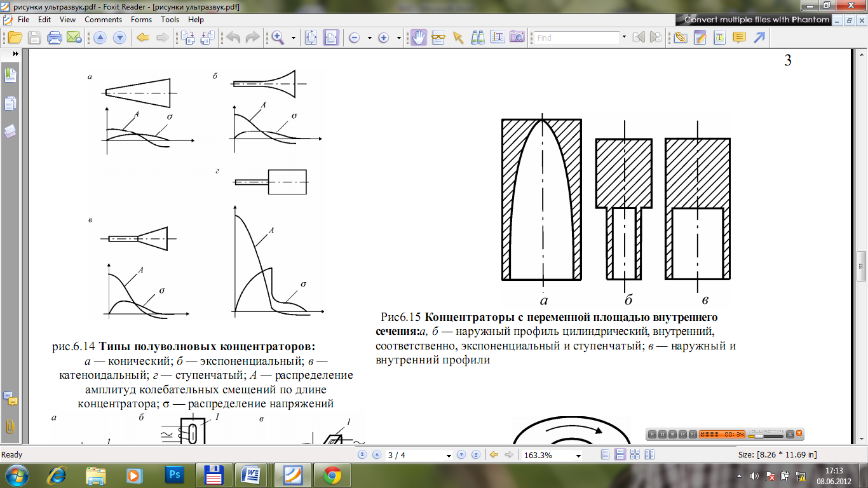Select Single Page layout in status bar
Screen dimensions: 868x488
(x=605, y=455)
